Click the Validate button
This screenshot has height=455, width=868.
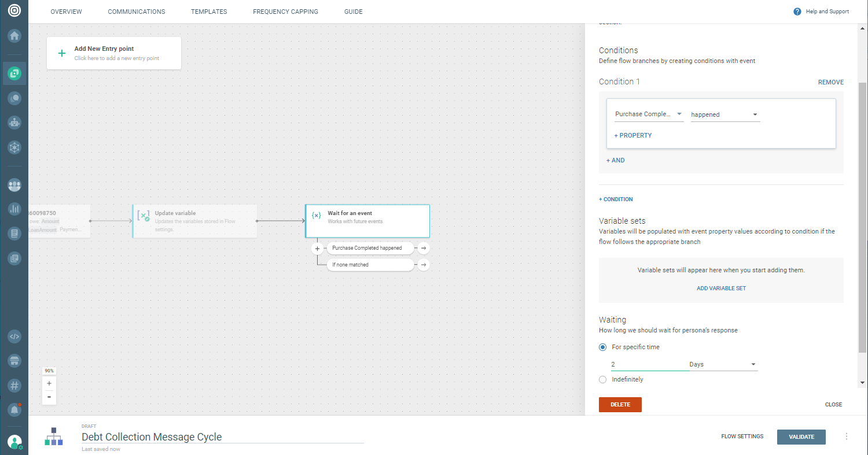[801, 436]
